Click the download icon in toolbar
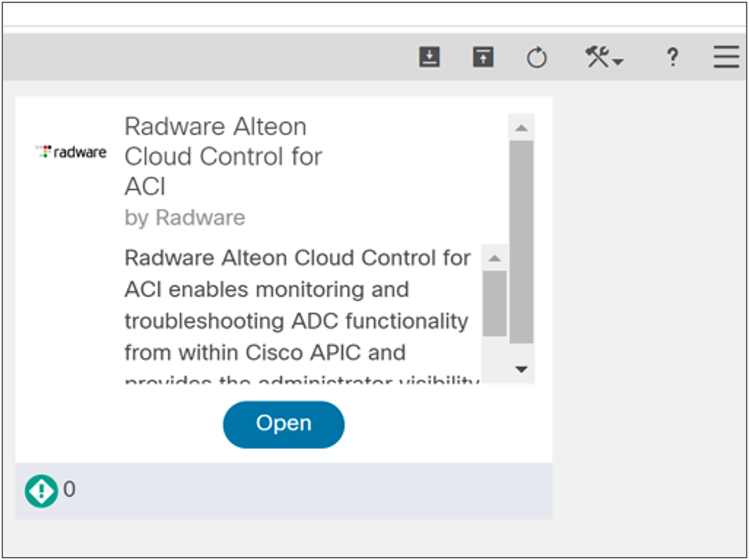749x560 pixels. pos(429,57)
